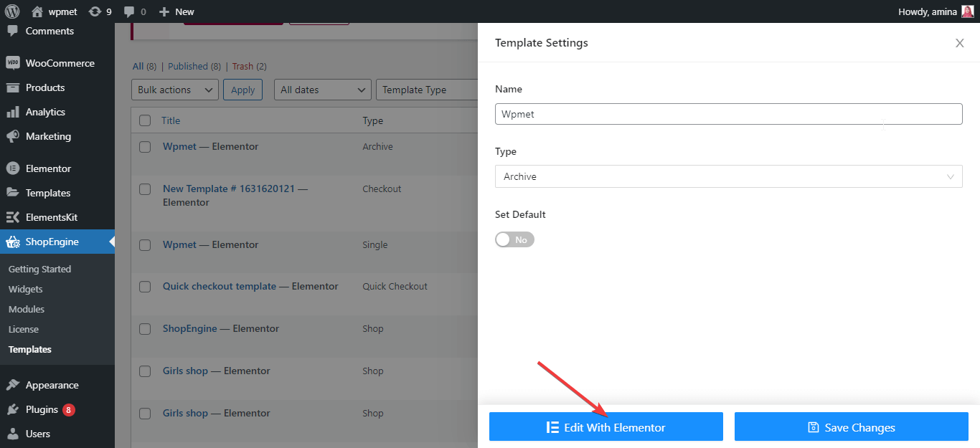Open the WordPress logo menu
This screenshot has height=448, width=980.
tap(11, 11)
